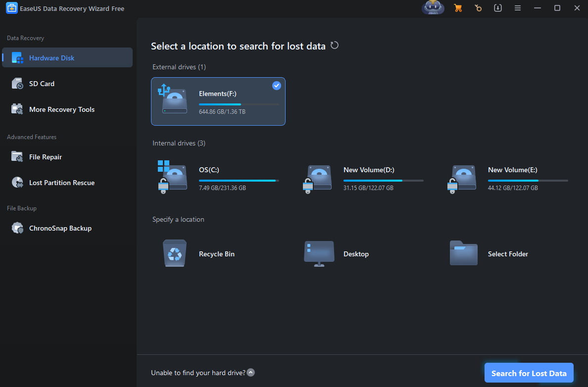Deselect the Elements(F:) drive checkmark
Screen dimensions: 588x387
click(277, 85)
